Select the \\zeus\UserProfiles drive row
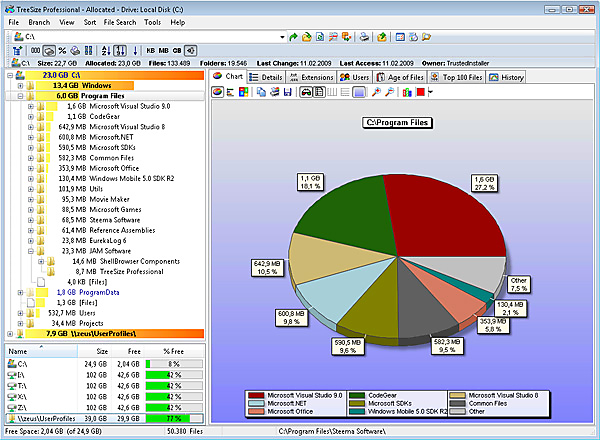 point(104,419)
